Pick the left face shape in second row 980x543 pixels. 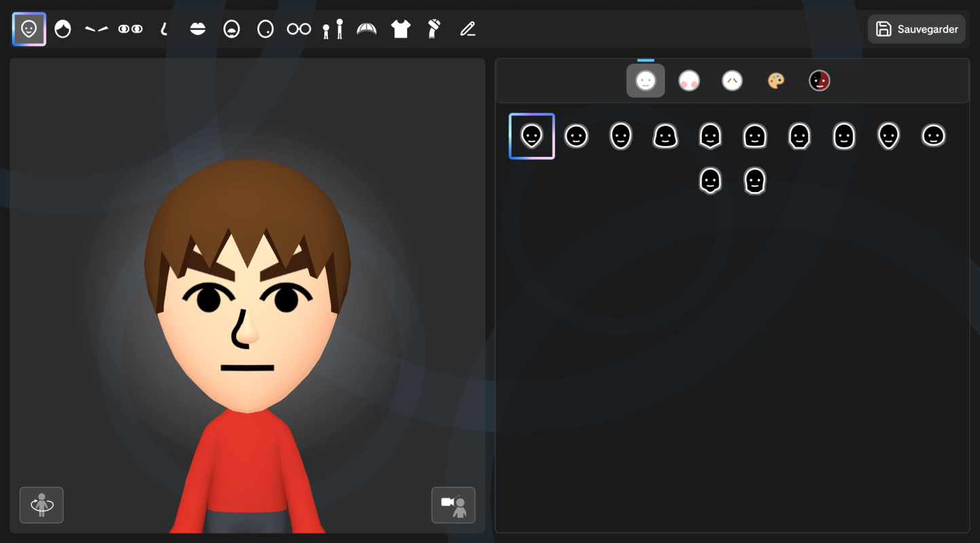710,181
